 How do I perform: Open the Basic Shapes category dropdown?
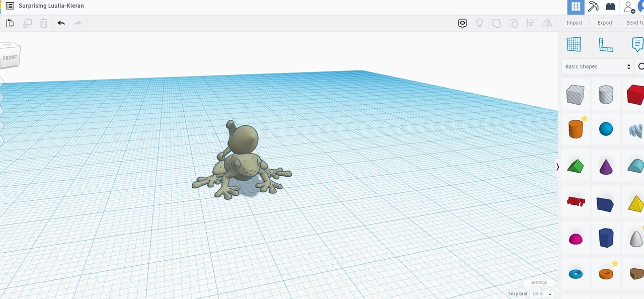click(x=597, y=66)
